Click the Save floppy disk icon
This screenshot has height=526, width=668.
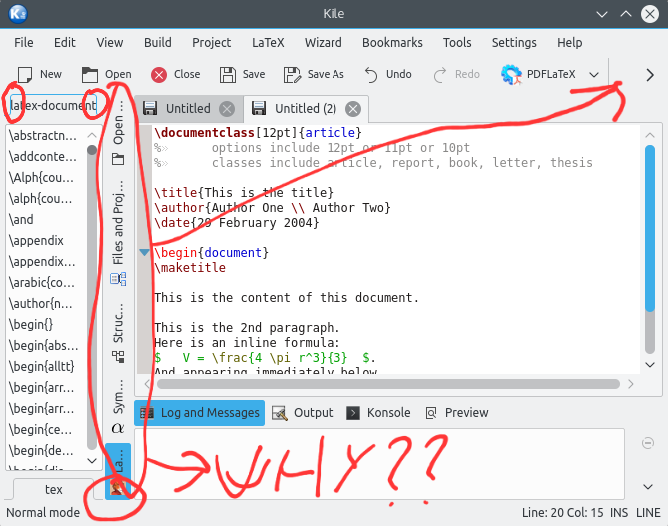click(227, 75)
